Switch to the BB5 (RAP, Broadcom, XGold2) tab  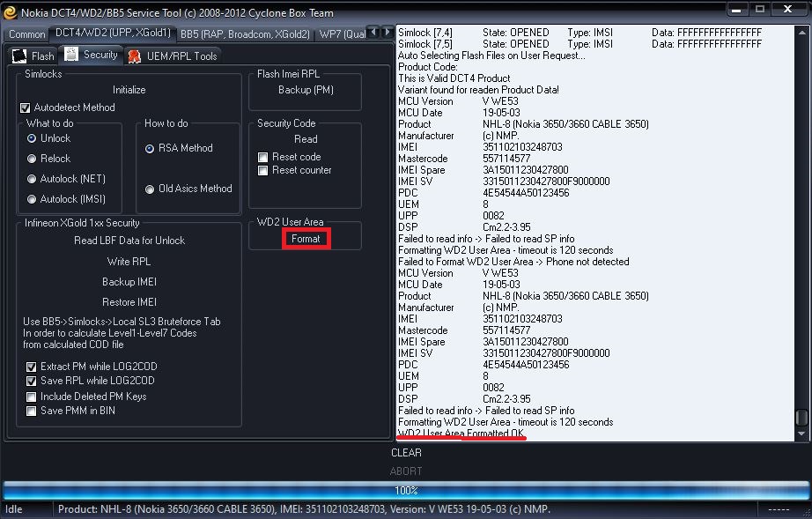tap(244, 33)
